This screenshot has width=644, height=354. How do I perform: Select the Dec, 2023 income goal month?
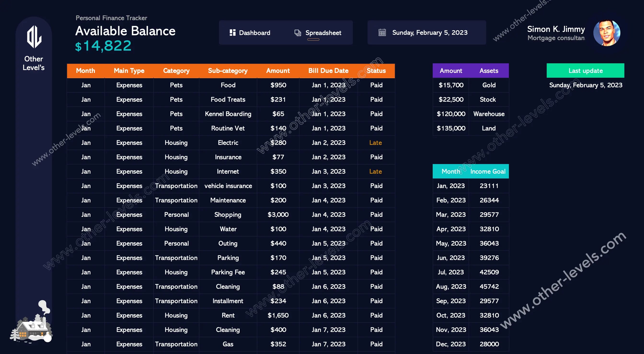450,344
